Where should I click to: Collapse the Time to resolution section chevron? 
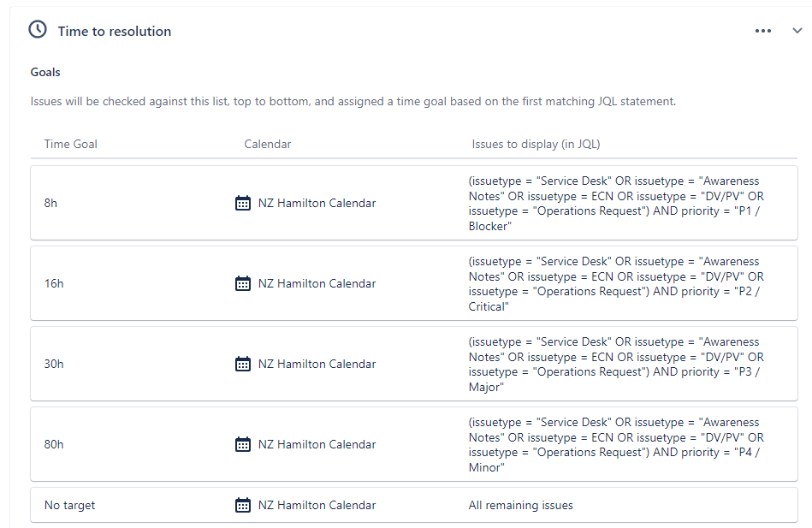[x=797, y=31]
